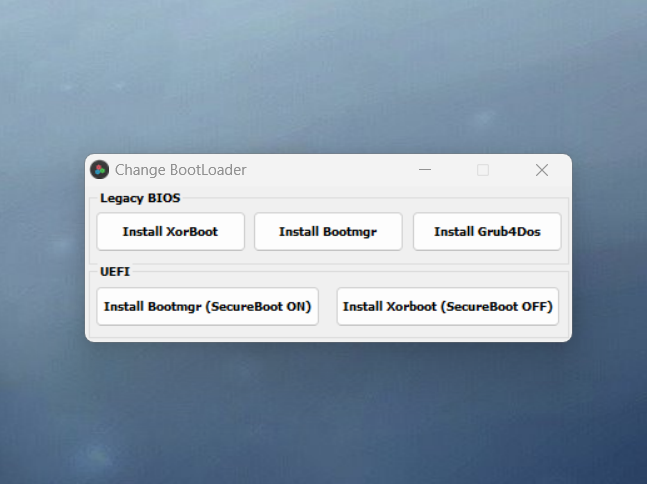Viewport: 647px width, 484px height.
Task: Click the Change BootLoader title text
Action: (x=180, y=170)
